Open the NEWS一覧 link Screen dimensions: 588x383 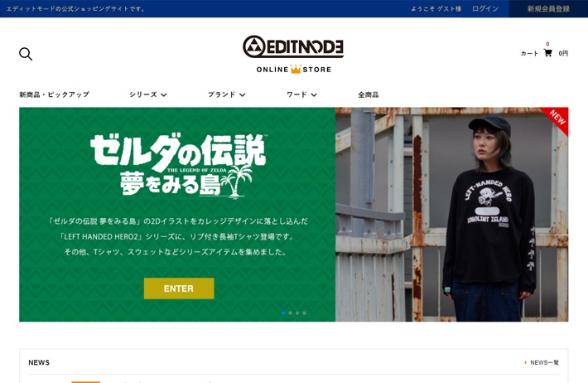(544, 362)
